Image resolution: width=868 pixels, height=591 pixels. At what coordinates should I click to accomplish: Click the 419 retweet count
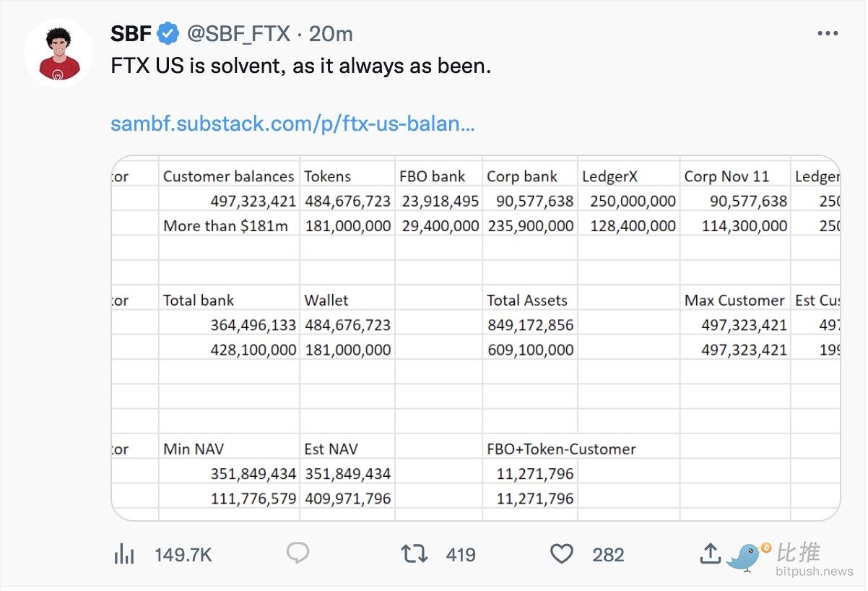tap(461, 555)
